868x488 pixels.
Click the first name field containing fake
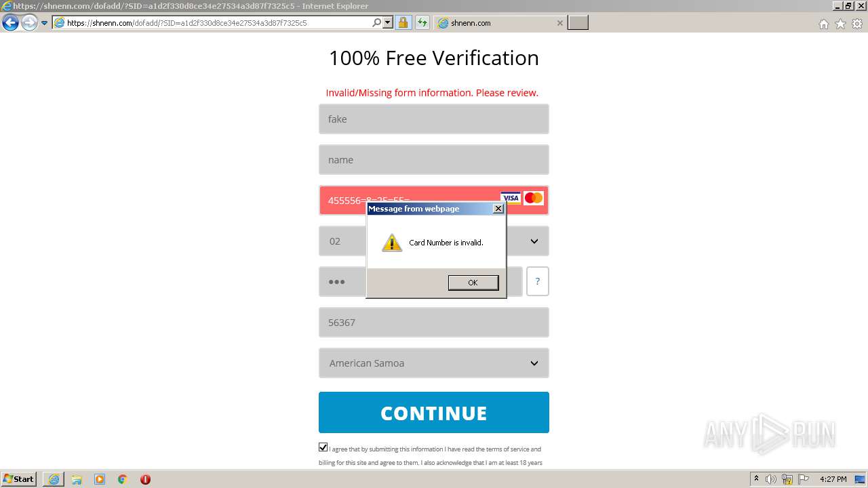pos(434,119)
